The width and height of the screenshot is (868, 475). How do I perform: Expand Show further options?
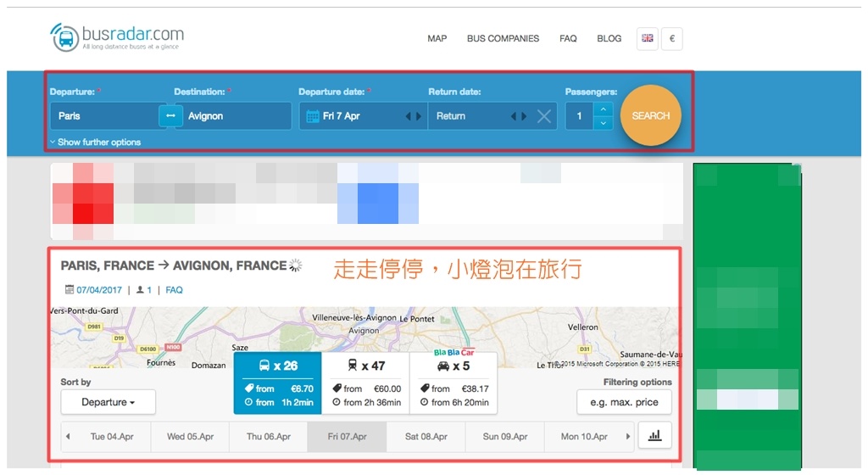[95, 142]
